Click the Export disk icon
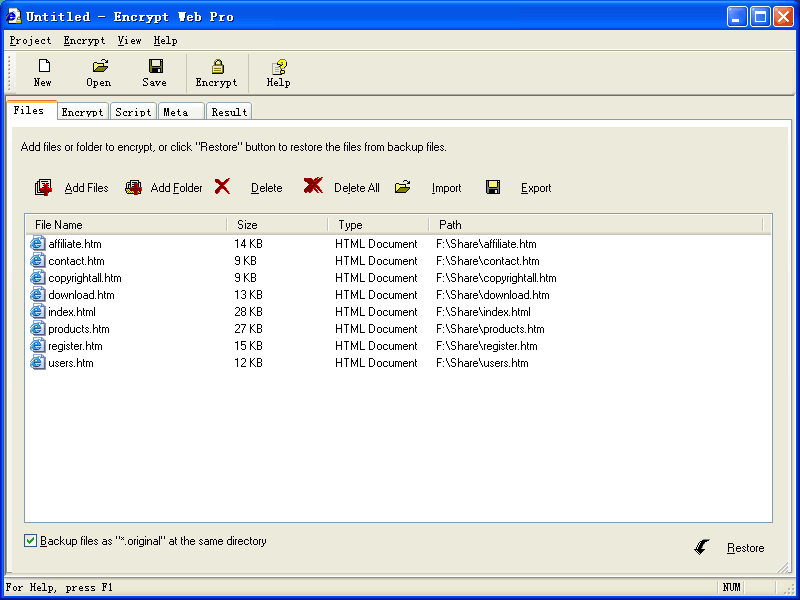The height and width of the screenshot is (600, 800). (x=493, y=187)
